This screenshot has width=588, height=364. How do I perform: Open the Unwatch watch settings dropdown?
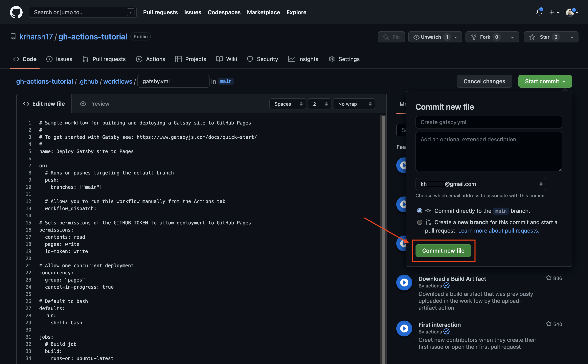455,37
